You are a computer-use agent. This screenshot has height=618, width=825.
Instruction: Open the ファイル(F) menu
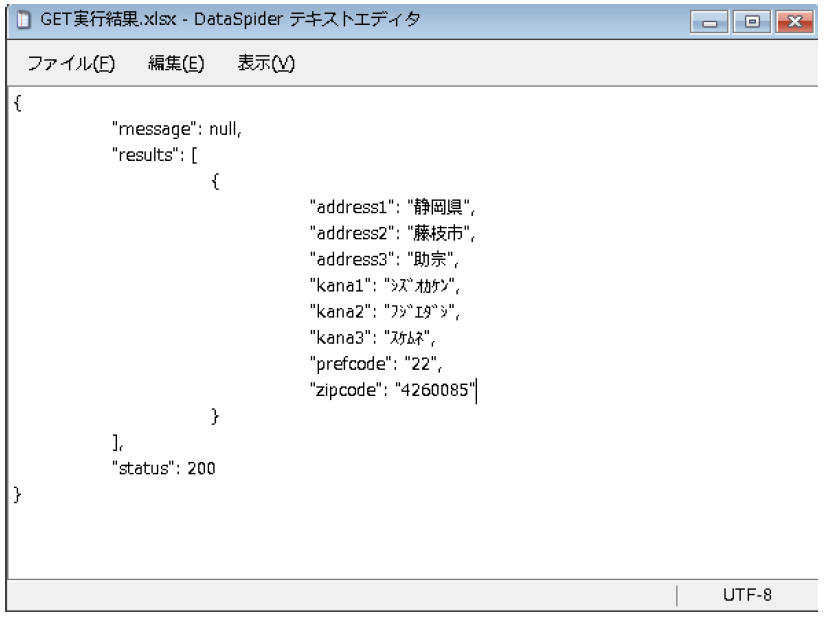coord(70,64)
